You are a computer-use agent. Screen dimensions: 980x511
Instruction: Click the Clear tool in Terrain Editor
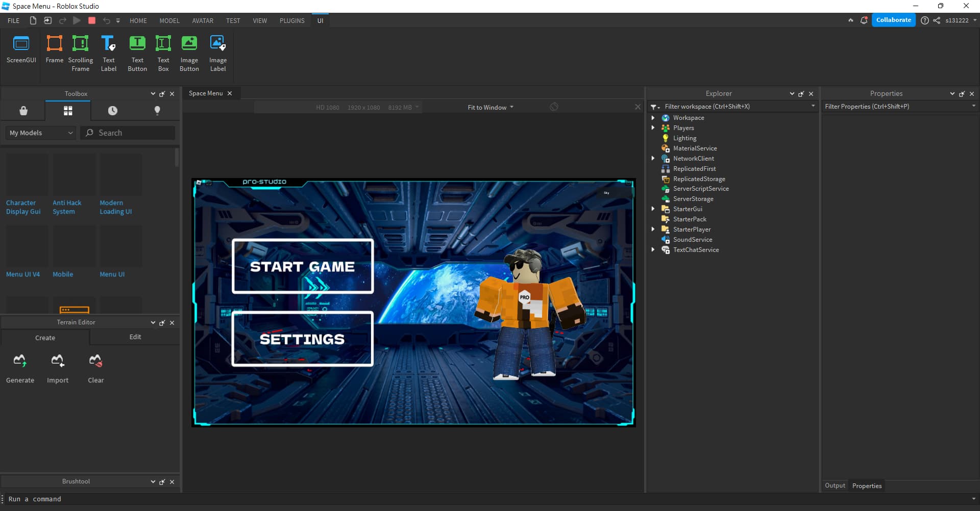[x=95, y=366]
